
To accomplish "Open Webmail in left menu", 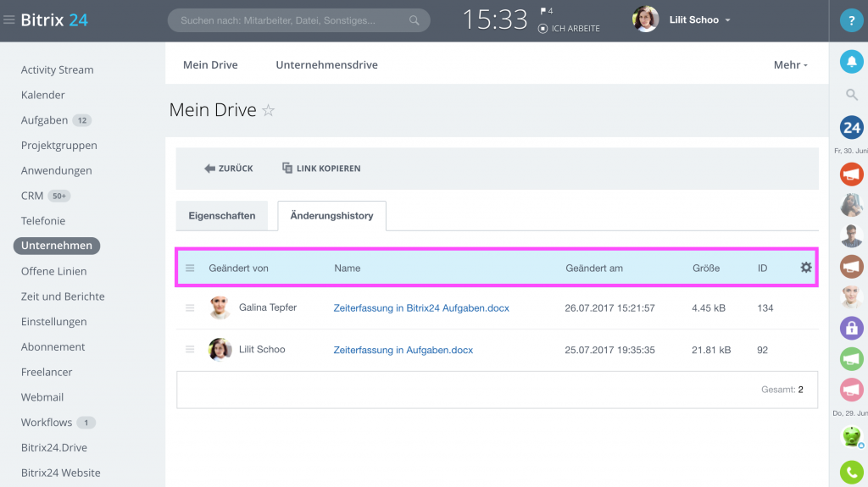I will [42, 397].
